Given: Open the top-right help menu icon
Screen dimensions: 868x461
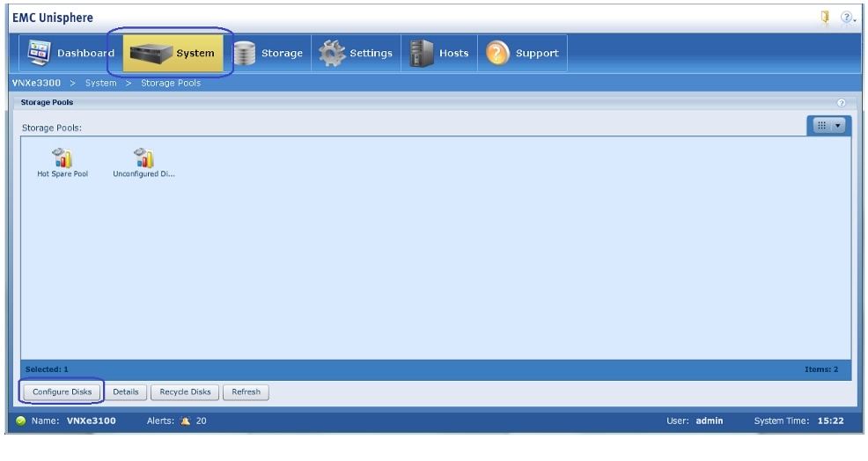Looking at the screenshot, I should click(848, 18).
